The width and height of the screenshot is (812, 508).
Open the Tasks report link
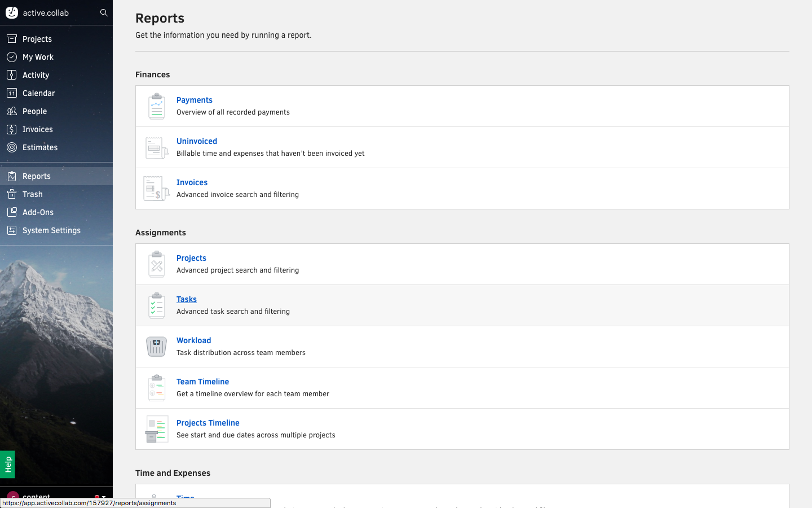tap(187, 299)
